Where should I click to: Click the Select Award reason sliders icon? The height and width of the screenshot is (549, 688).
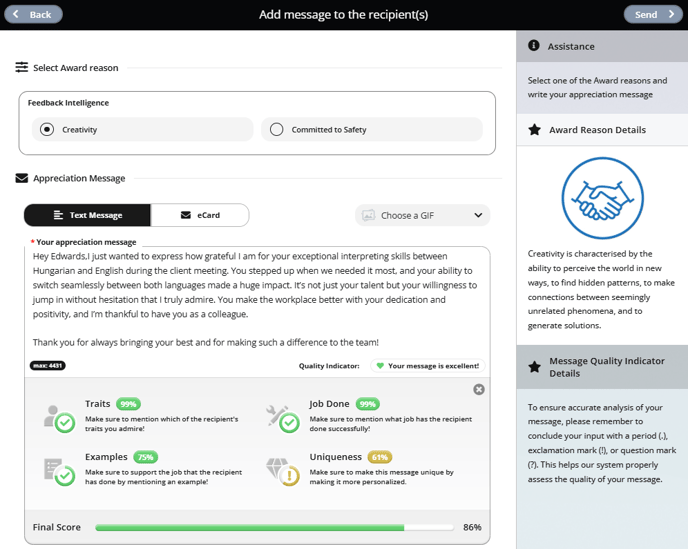[22, 67]
